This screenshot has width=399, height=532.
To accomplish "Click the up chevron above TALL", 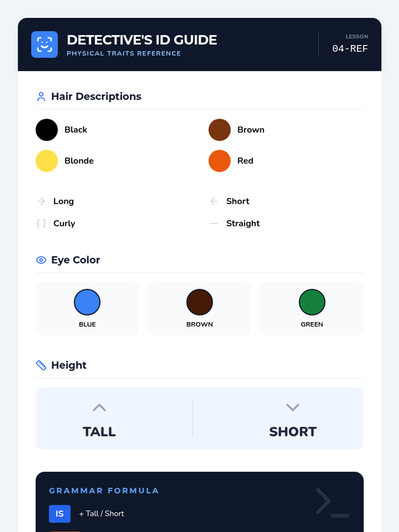I will click(99, 408).
